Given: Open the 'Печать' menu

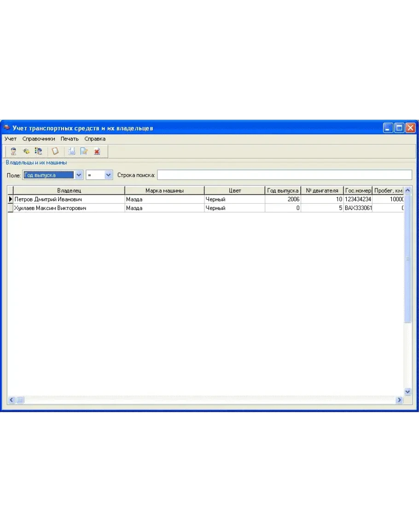Looking at the screenshot, I should click(x=70, y=139).
